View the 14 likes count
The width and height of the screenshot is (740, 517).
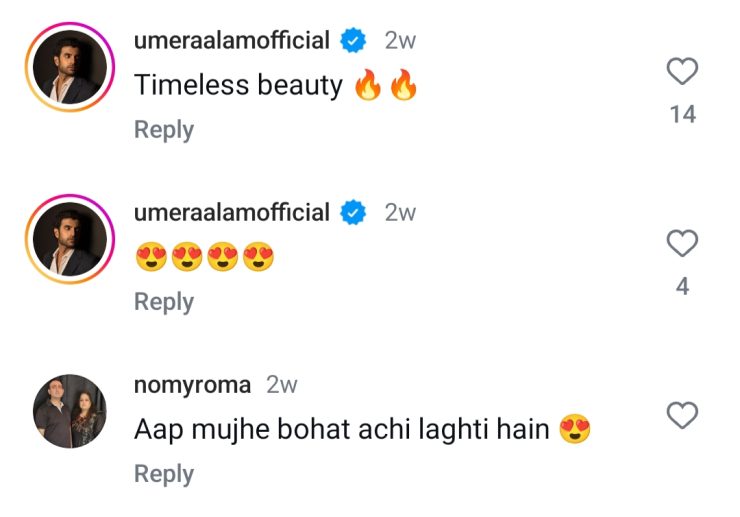[x=682, y=115]
